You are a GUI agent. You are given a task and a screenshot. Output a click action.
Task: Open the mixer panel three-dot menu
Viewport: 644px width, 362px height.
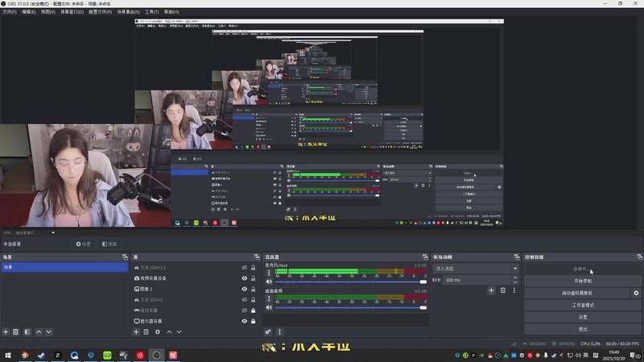point(279,331)
